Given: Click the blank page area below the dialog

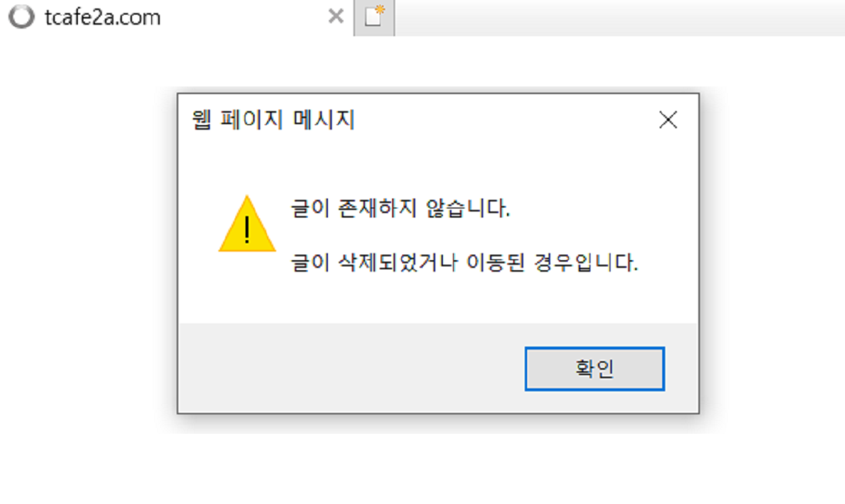Looking at the screenshot, I should pyautogui.click(x=423, y=469).
